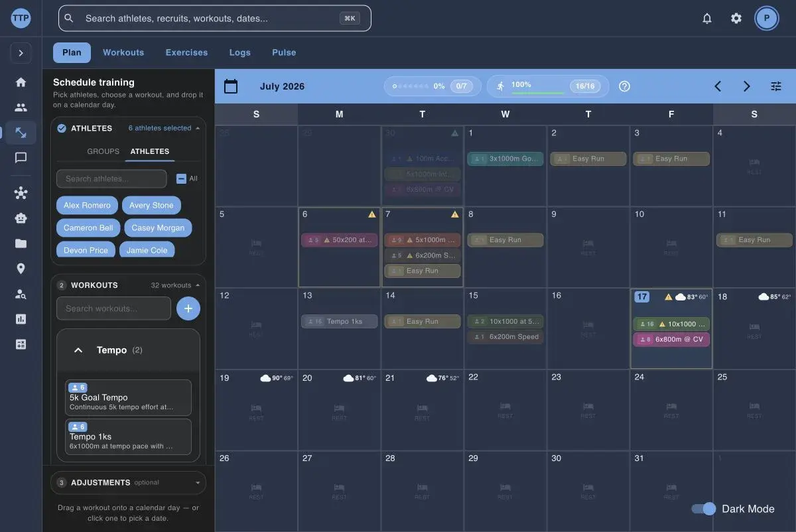796x532 pixels.
Task: Open the robot assistant icon in sidebar
Action: click(21, 218)
